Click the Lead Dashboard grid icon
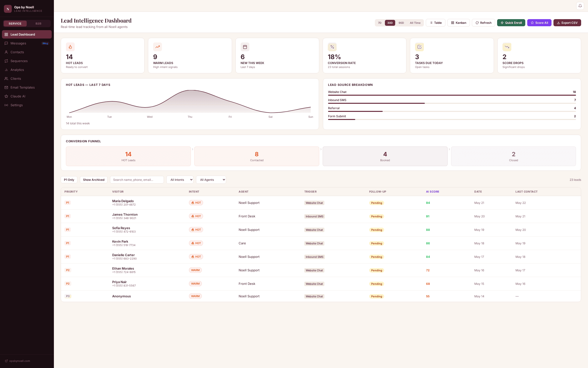This screenshot has width=588, height=368. 6,34
